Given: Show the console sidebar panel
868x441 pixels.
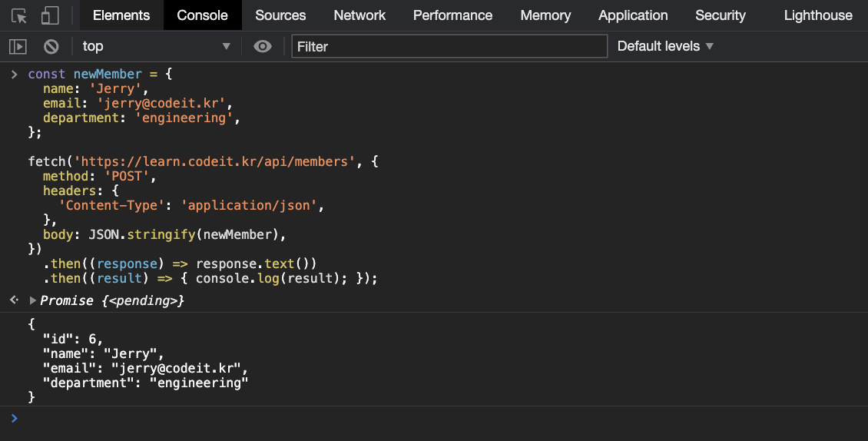Looking at the screenshot, I should click(x=18, y=47).
